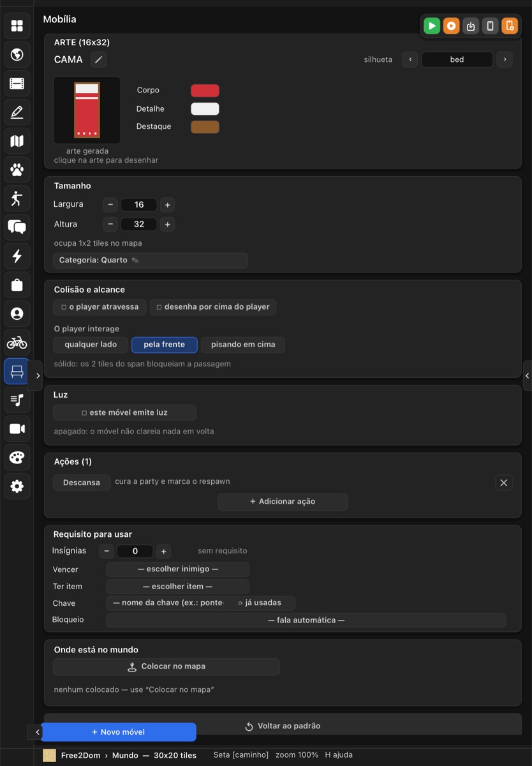This screenshot has height=766, width=532.
Task: Toggle the 'já usadas' option
Action: click(260, 603)
